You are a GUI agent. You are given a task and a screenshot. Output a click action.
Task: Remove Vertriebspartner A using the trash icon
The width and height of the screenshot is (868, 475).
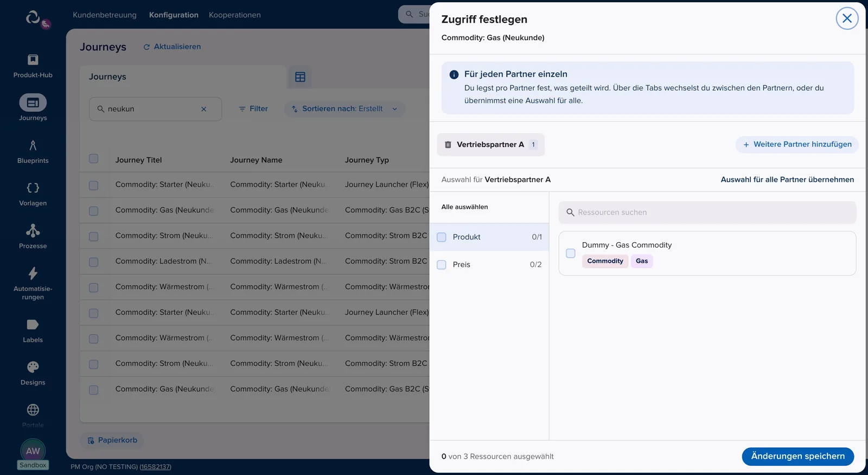click(x=448, y=145)
